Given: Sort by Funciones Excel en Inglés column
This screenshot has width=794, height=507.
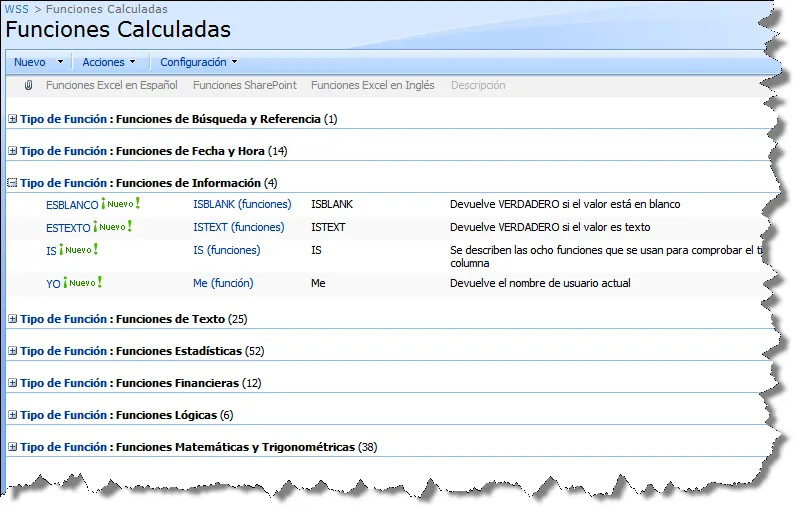Looking at the screenshot, I should click(373, 85).
